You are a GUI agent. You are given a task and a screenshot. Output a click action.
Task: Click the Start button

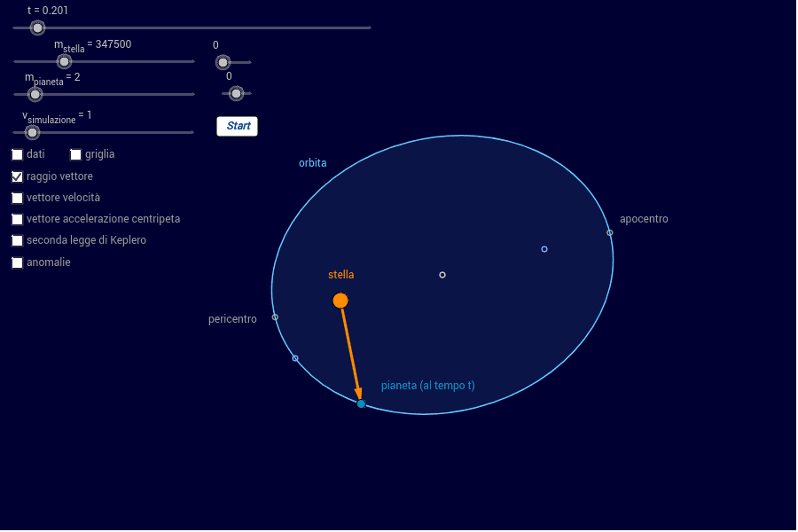pos(237,126)
